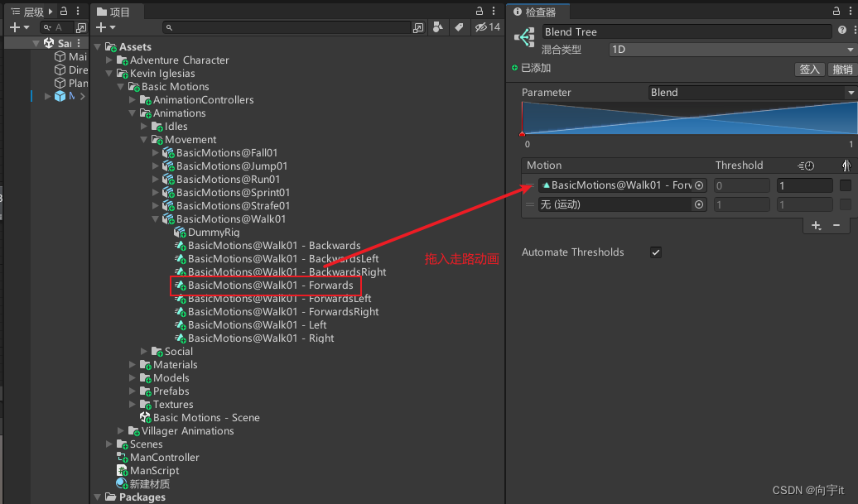Select BasicMotions@Walk01 - ForwardsRight clip
Screen dimensions: 858x504
click(283, 311)
